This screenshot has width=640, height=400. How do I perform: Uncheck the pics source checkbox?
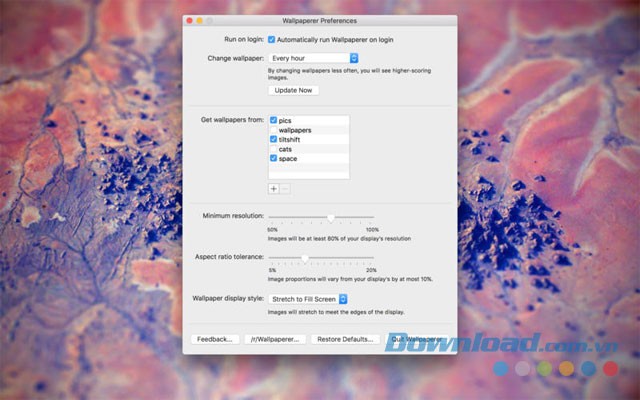[x=274, y=120]
